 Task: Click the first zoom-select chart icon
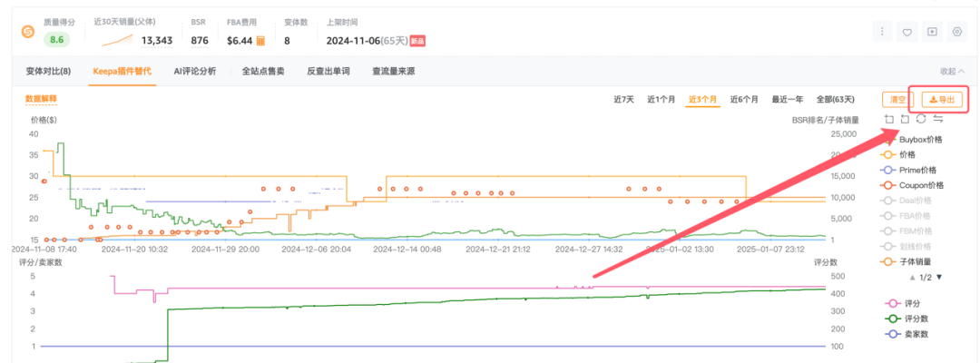pos(889,119)
